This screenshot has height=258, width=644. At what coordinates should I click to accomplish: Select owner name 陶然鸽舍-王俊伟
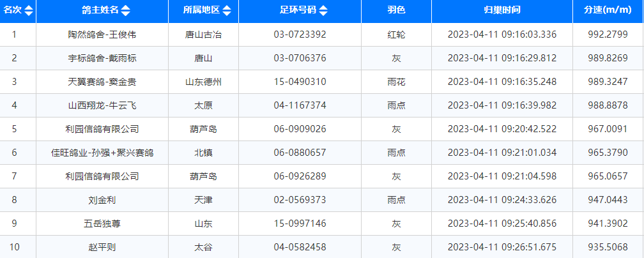tap(102, 34)
